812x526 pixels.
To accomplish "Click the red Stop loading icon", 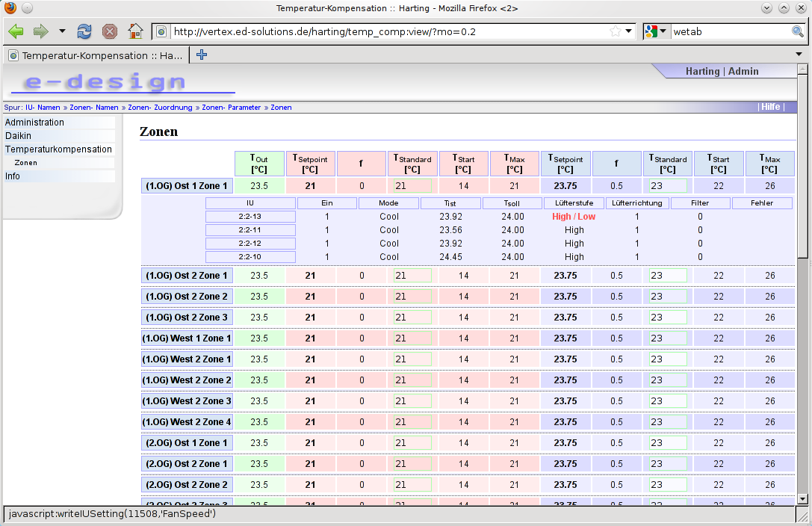I will [109, 31].
